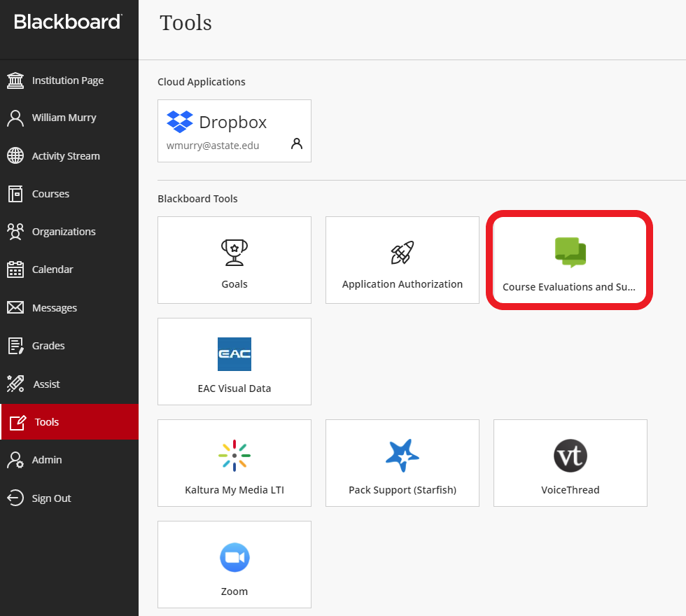This screenshot has width=686, height=616.
Task: Click the Blackboard logo
Action: coord(68,22)
